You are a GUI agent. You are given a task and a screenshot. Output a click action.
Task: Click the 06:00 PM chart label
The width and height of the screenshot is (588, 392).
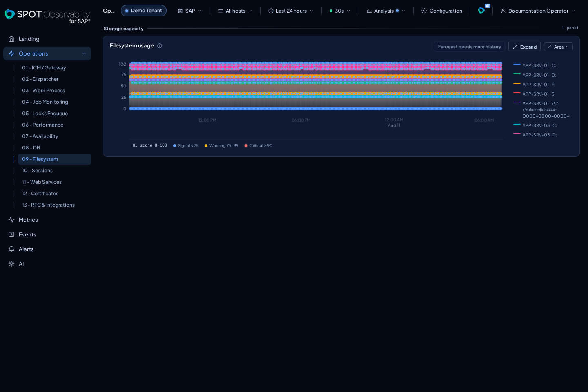[x=301, y=120]
